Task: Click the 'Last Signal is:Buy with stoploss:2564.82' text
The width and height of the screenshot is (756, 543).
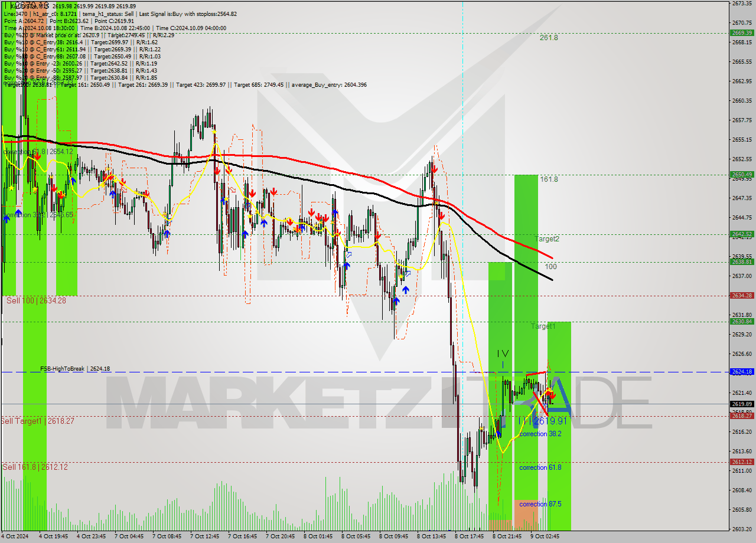Action: [188, 14]
